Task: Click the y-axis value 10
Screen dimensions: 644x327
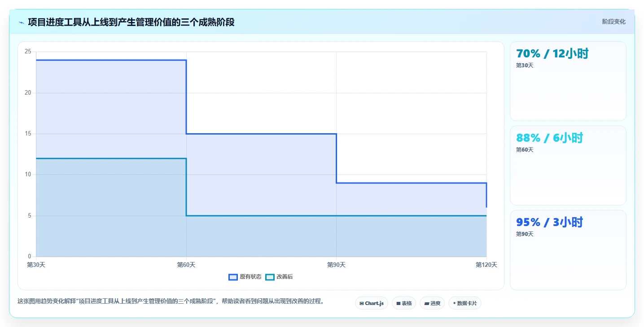Action: click(28, 174)
